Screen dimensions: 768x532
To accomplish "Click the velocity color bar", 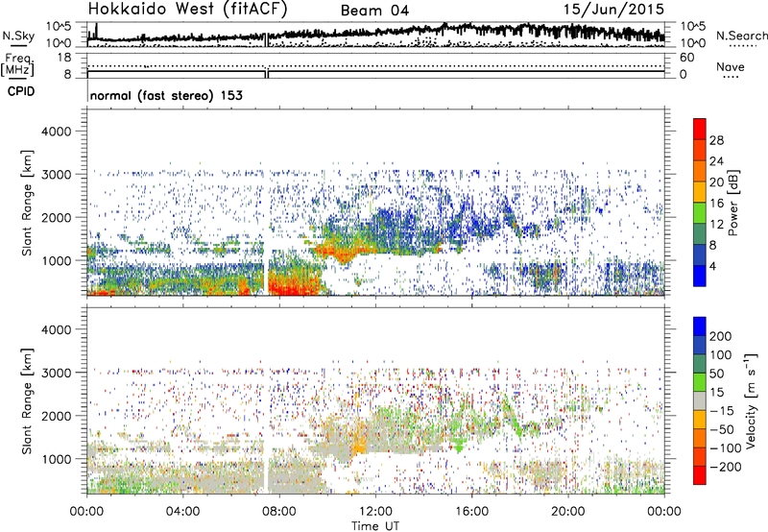I will pos(700,400).
